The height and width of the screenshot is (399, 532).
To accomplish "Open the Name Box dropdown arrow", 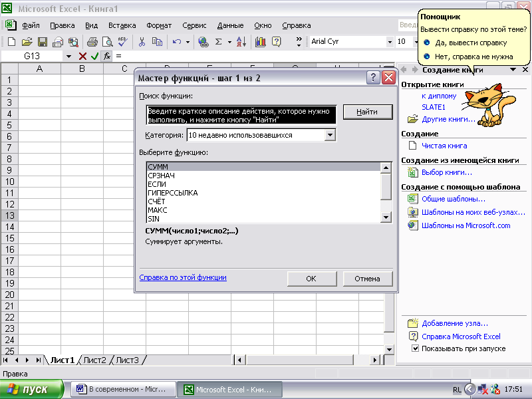I will pyautogui.click(x=68, y=57).
